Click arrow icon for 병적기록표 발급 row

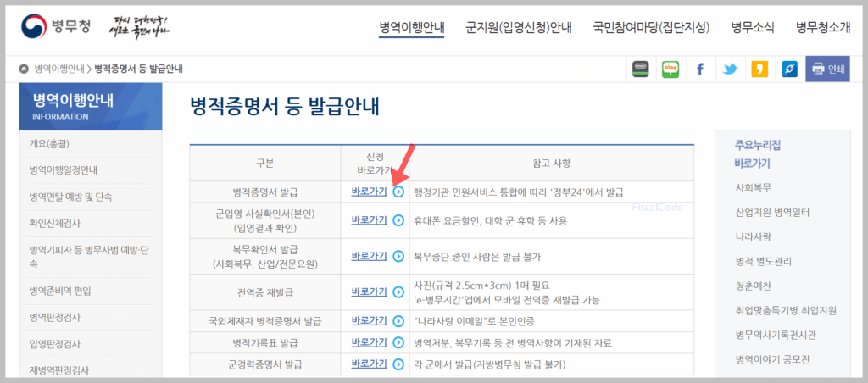[x=398, y=343]
